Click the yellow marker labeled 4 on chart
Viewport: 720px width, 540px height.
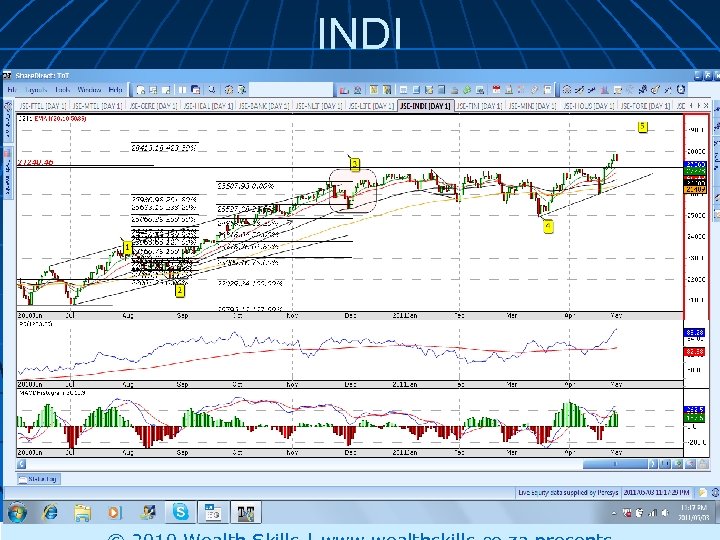pos(547,226)
